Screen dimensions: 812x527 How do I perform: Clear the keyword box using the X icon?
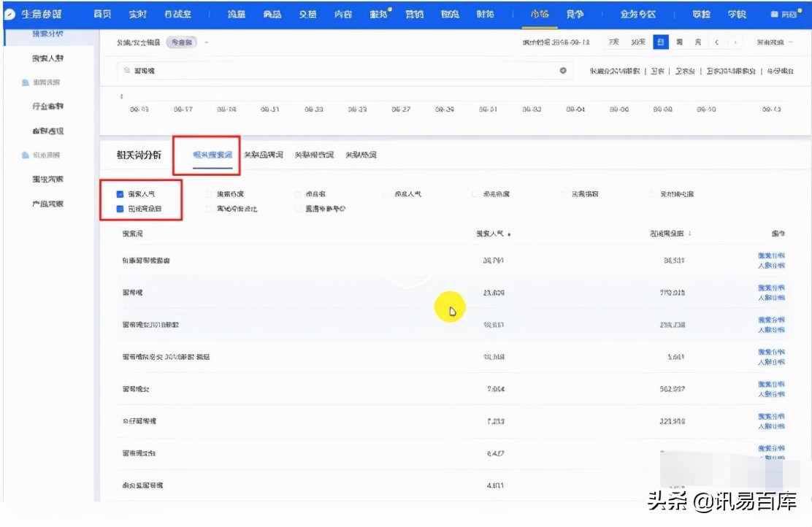pos(562,70)
